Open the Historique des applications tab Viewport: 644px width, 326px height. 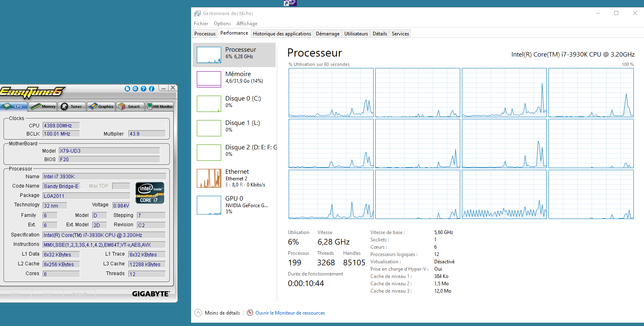(282, 34)
